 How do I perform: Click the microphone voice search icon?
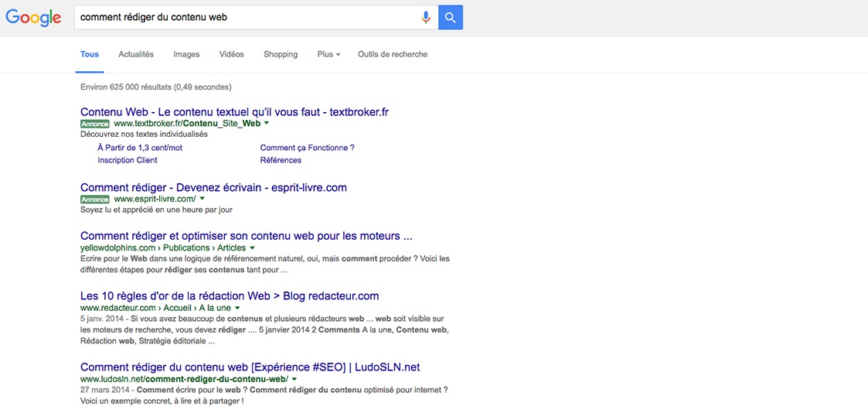coord(426,17)
